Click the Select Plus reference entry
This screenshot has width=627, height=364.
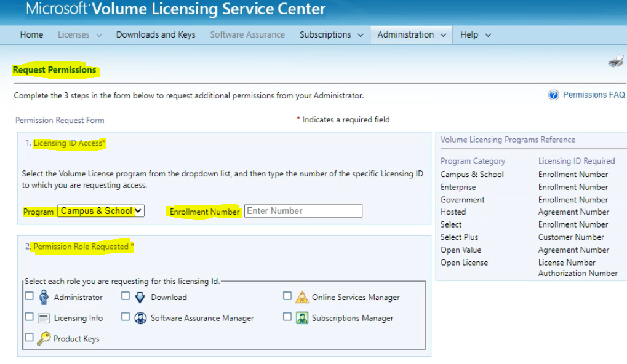pyautogui.click(x=459, y=237)
